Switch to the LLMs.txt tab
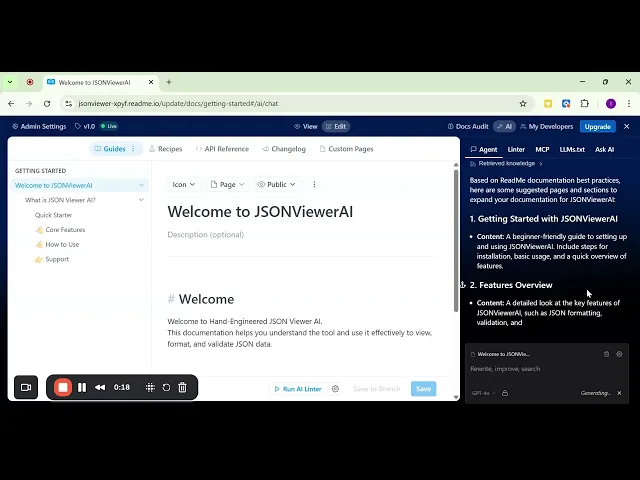640x480 pixels. [572, 149]
